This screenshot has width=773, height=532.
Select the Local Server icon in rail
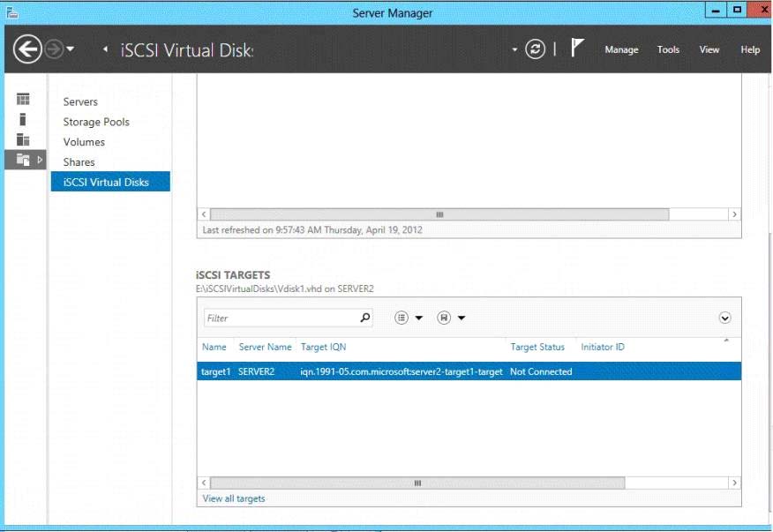pos(23,119)
